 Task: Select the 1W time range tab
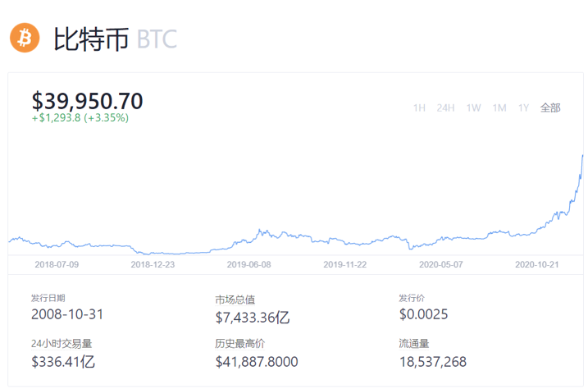[474, 108]
